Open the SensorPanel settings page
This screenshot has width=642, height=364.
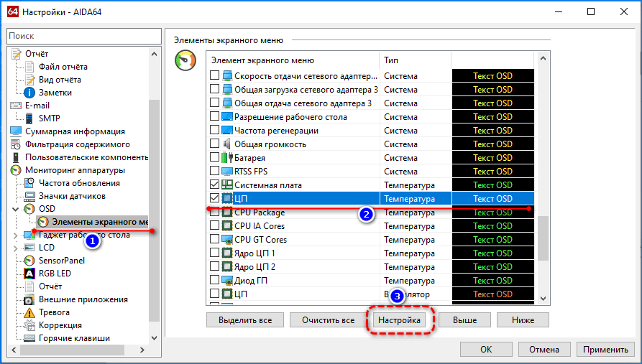(61, 261)
